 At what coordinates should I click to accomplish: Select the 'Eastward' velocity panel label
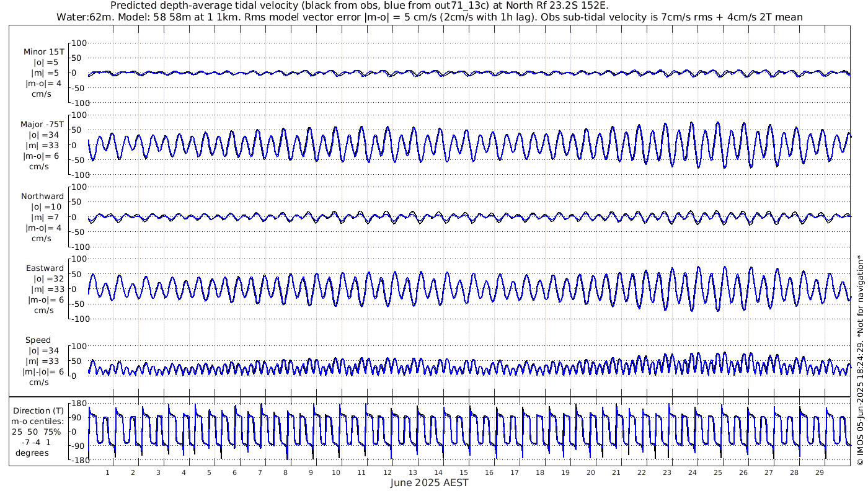45,268
